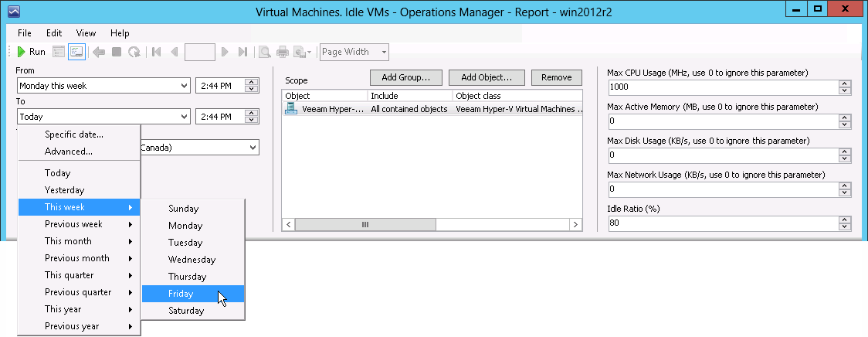Decrease Max Network Usage with down spinner
Screen dimensions: 868x337
(x=844, y=193)
